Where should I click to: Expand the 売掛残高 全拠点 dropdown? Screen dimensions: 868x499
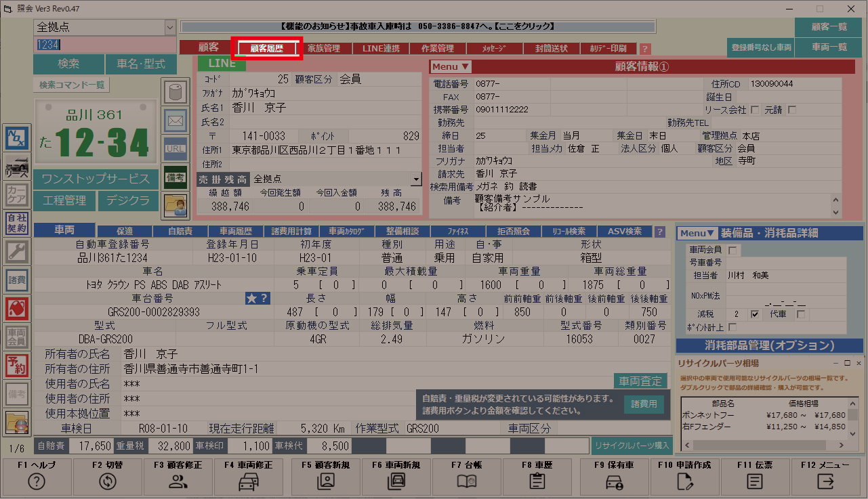click(x=416, y=179)
